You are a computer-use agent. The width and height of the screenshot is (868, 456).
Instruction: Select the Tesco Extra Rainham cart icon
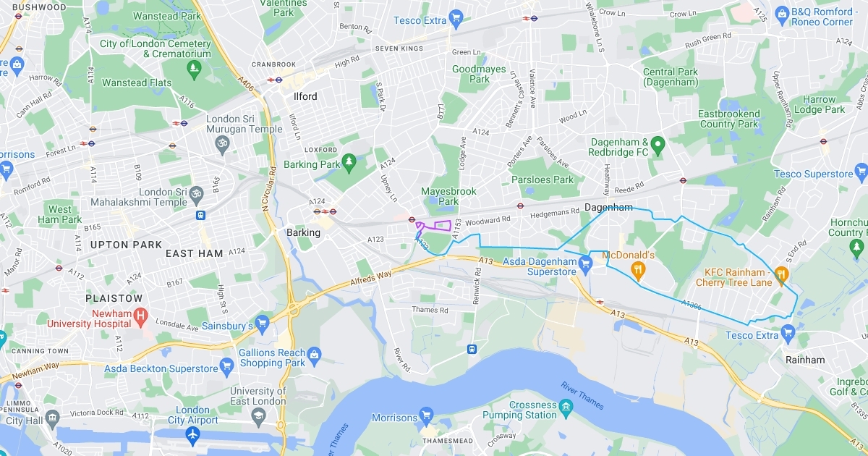[788, 334]
